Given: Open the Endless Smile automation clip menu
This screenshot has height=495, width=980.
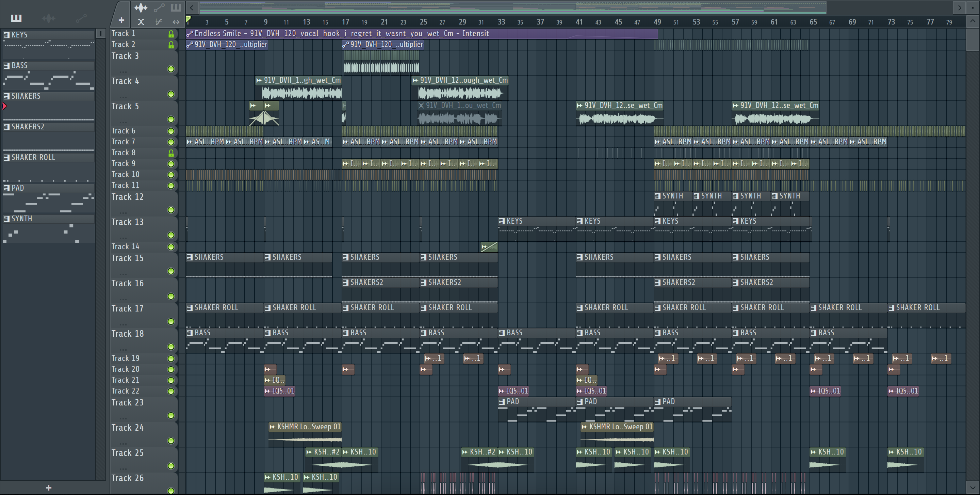Looking at the screenshot, I should pos(190,33).
